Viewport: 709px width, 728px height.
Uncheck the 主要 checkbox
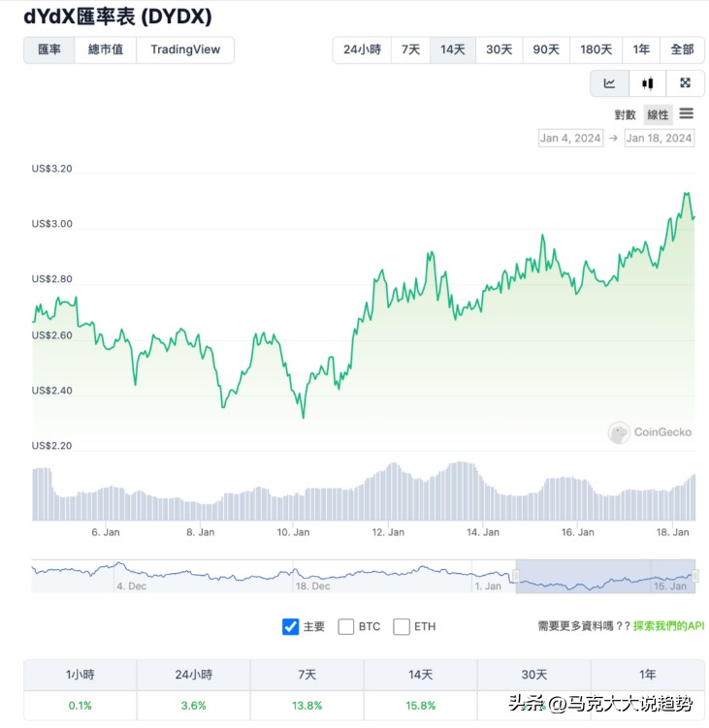[290, 626]
